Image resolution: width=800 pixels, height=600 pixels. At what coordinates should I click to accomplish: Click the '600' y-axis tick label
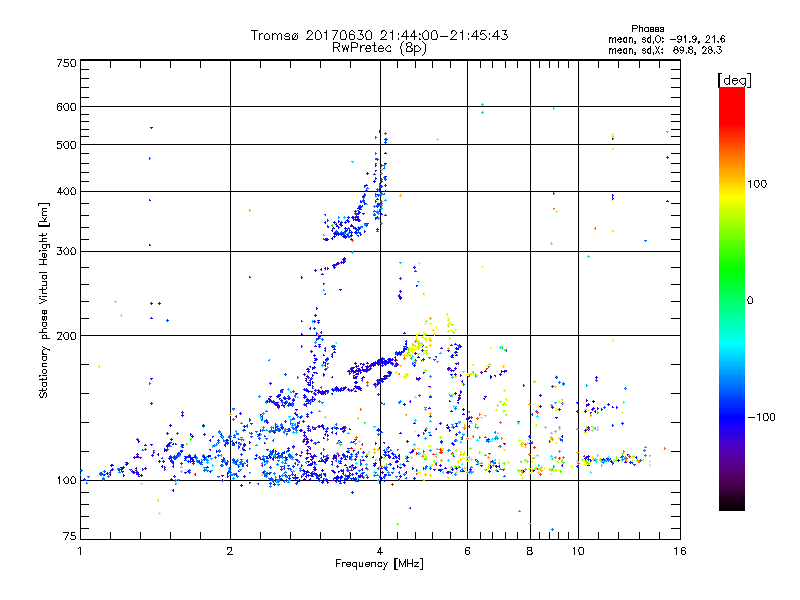point(66,107)
